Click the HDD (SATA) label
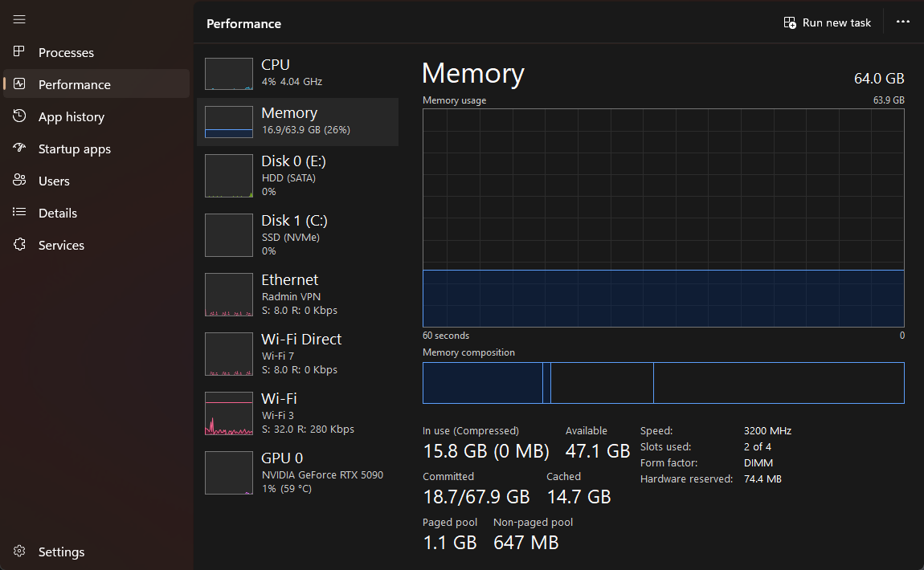 tap(288, 178)
